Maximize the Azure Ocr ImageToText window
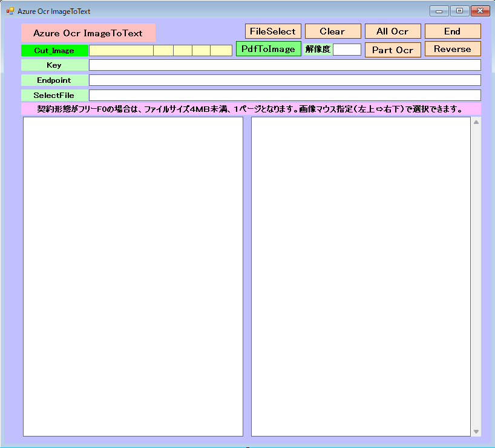This screenshot has width=495, height=448. (x=460, y=11)
